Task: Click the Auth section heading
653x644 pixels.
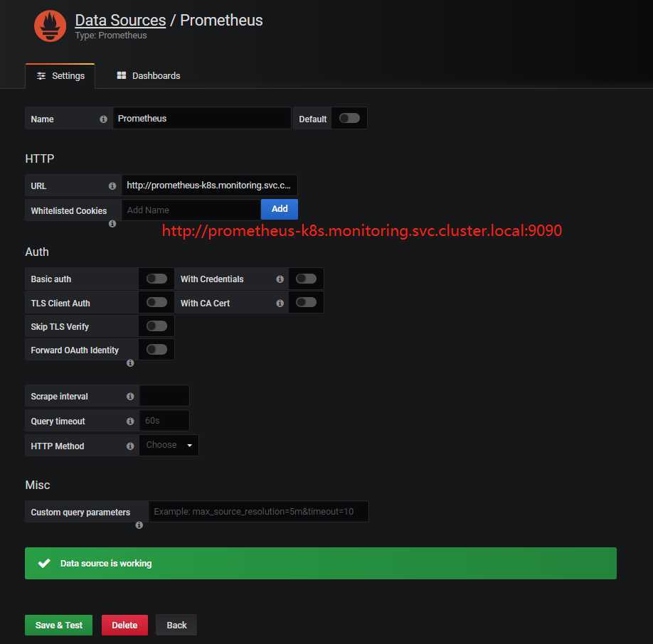Action: pyautogui.click(x=37, y=252)
